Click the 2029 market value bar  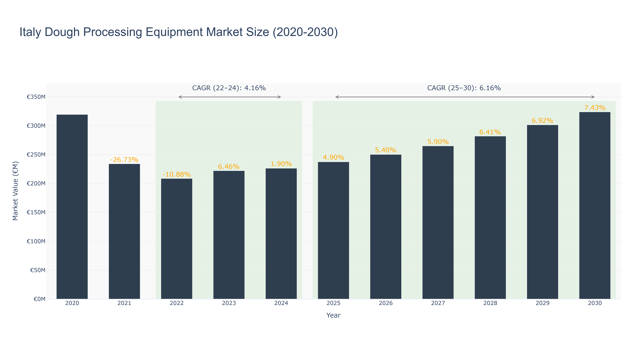pyautogui.click(x=542, y=212)
